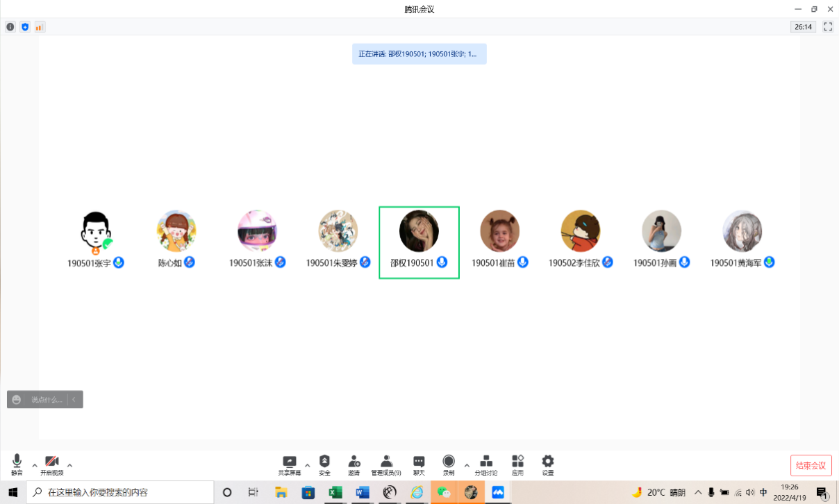This screenshot has height=504, width=839.
Task: Open WeChat from the Windows taskbar
Action: [x=443, y=492]
